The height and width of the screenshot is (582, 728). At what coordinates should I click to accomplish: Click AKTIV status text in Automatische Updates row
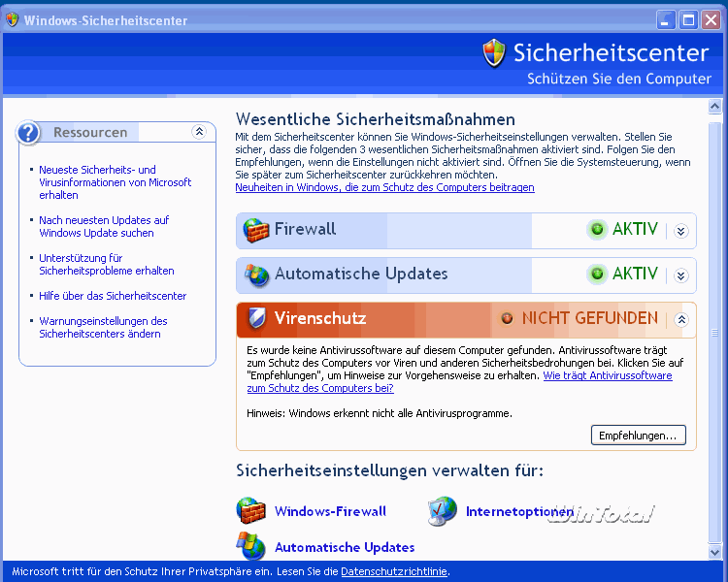(635, 274)
